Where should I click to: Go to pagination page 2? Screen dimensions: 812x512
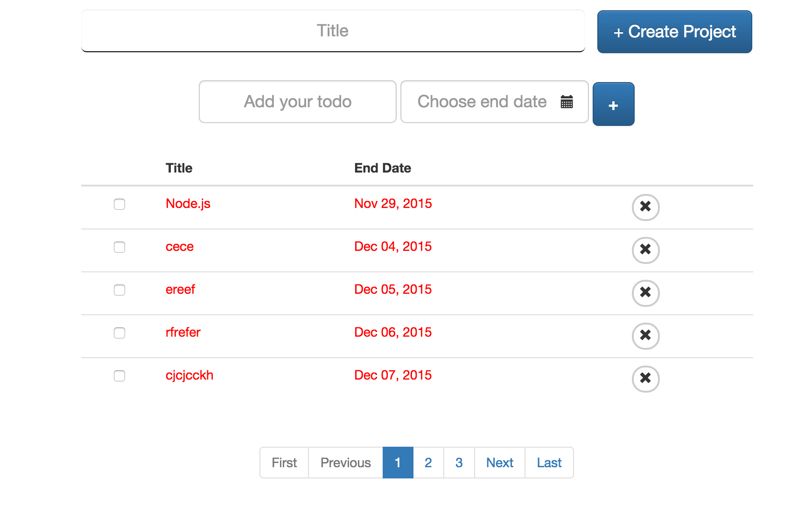(428, 463)
